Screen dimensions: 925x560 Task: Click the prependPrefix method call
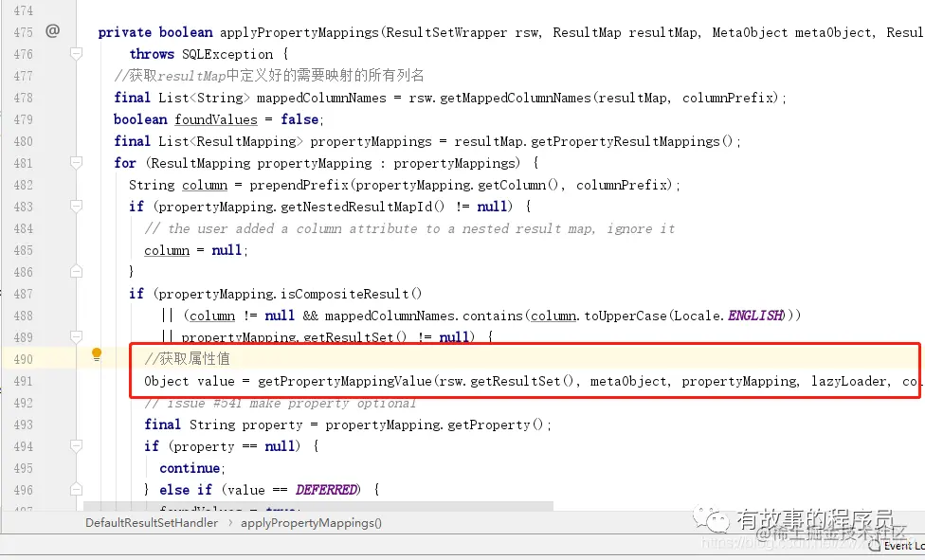299,185
